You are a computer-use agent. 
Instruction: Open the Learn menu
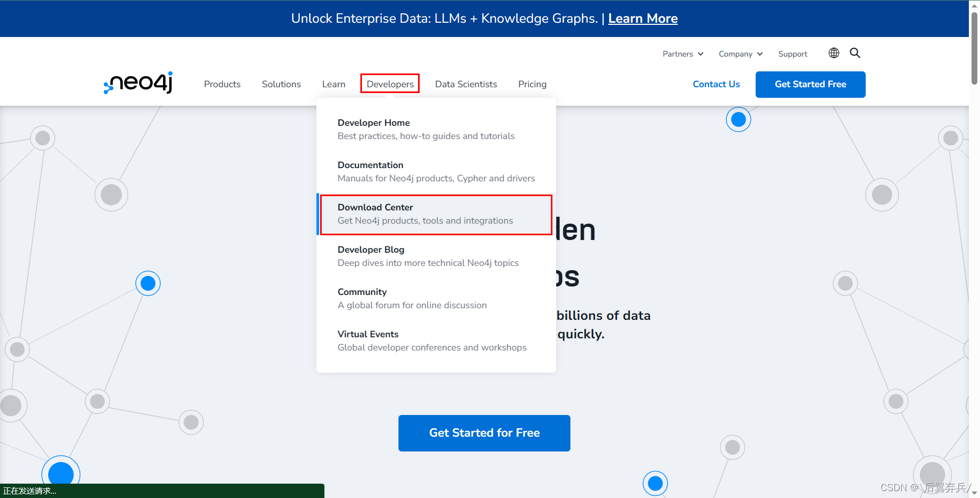tap(334, 84)
